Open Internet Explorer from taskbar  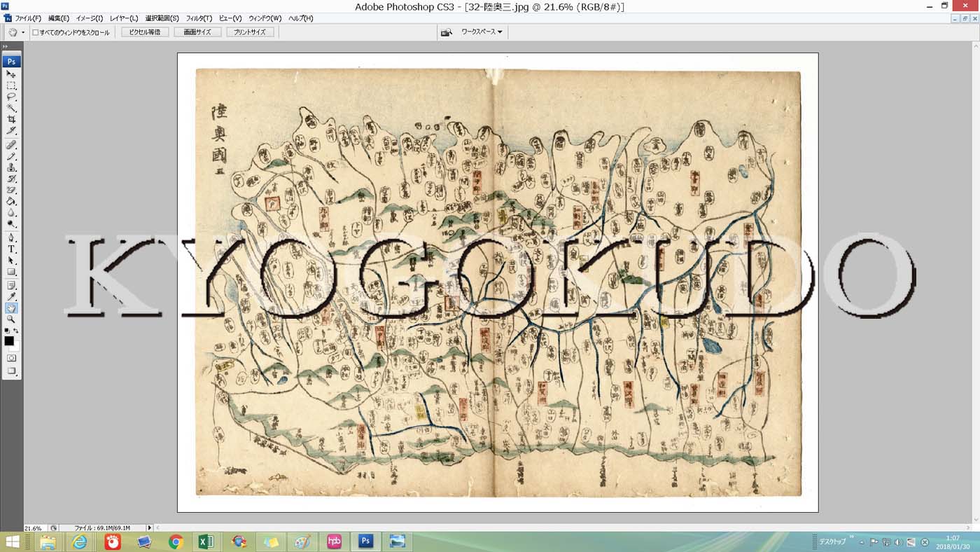(x=80, y=541)
